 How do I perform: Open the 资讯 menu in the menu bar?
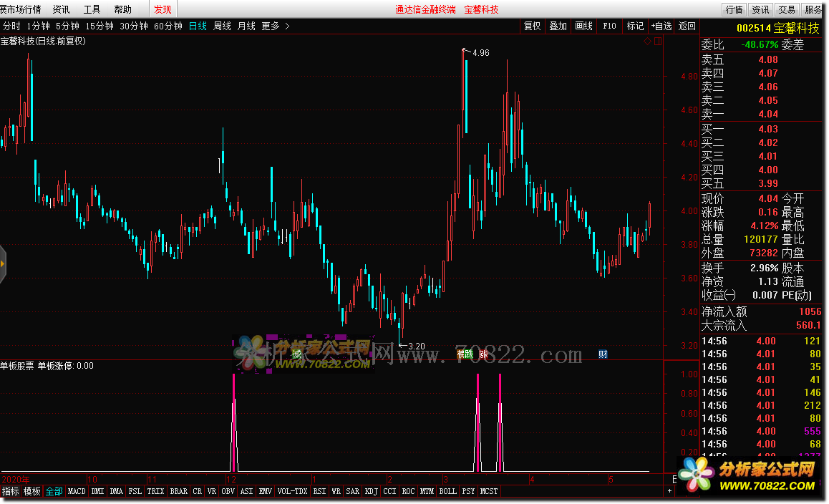[x=61, y=9]
